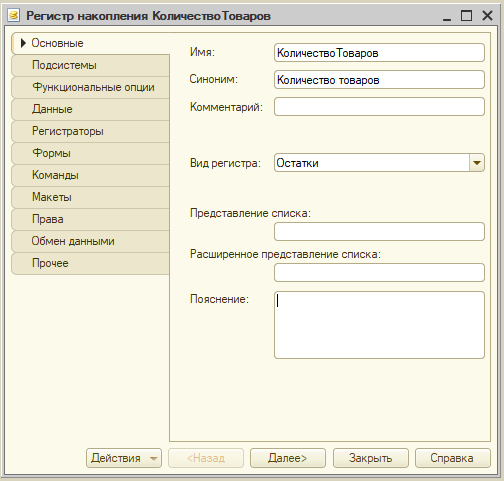Switch to the Подсистемы tab
The height and width of the screenshot is (481, 504).
coord(90,65)
